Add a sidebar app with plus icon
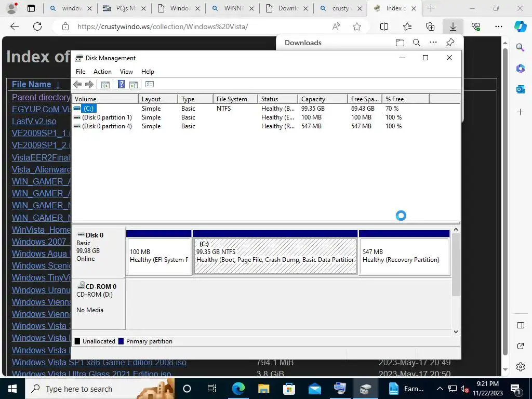Viewport: 532px width, 399px height. [x=520, y=112]
